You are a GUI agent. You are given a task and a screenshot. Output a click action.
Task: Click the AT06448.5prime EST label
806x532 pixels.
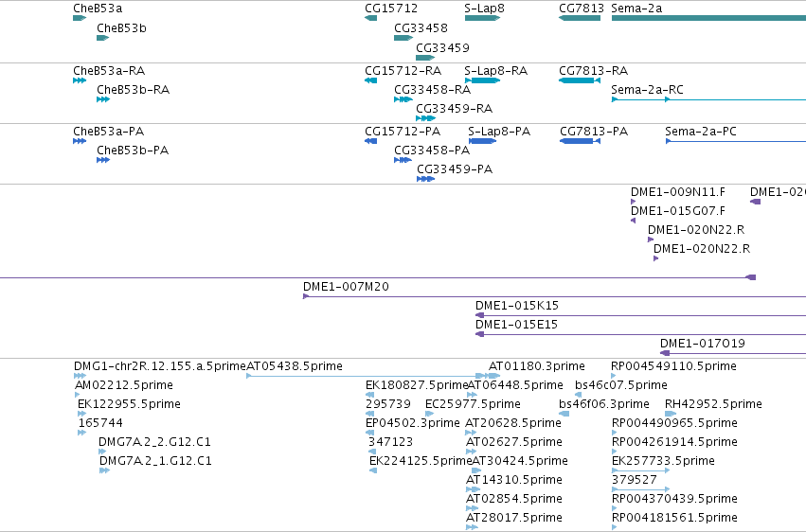pos(515,385)
